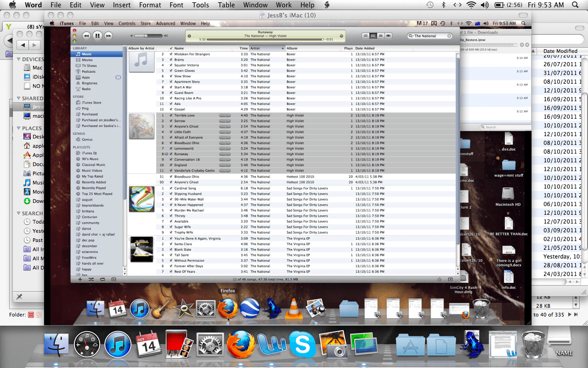Open the iTunes Advanced menu
The width and height of the screenshot is (588, 368).
click(x=165, y=23)
